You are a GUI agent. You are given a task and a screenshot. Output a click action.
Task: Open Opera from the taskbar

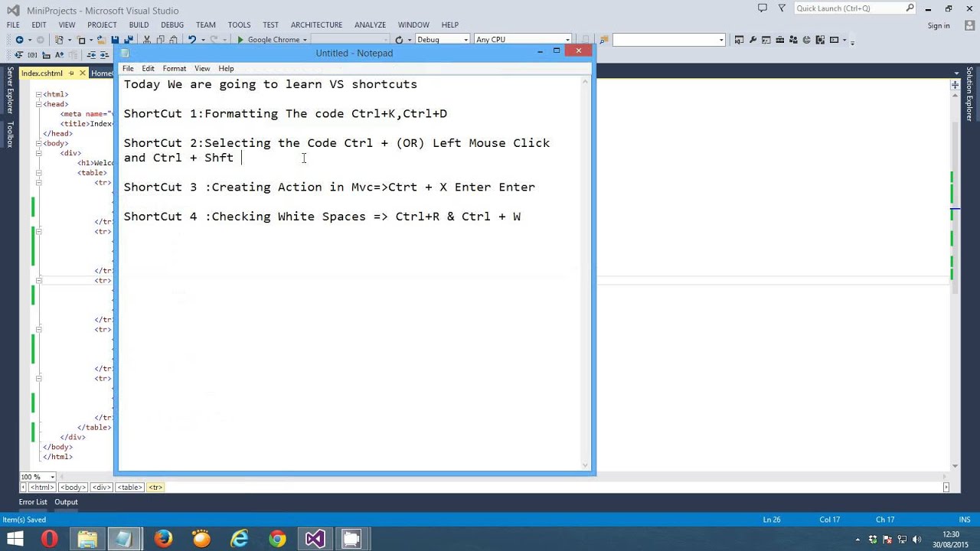pyautogui.click(x=50, y=539)
